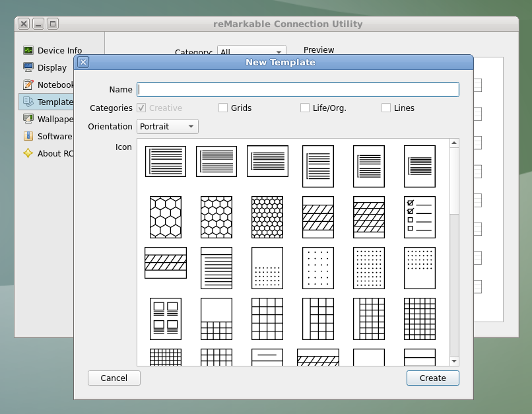532x414 pixels.
Task: Select the middle portrait lined icon in top row
Action: [x=369, y=166]
